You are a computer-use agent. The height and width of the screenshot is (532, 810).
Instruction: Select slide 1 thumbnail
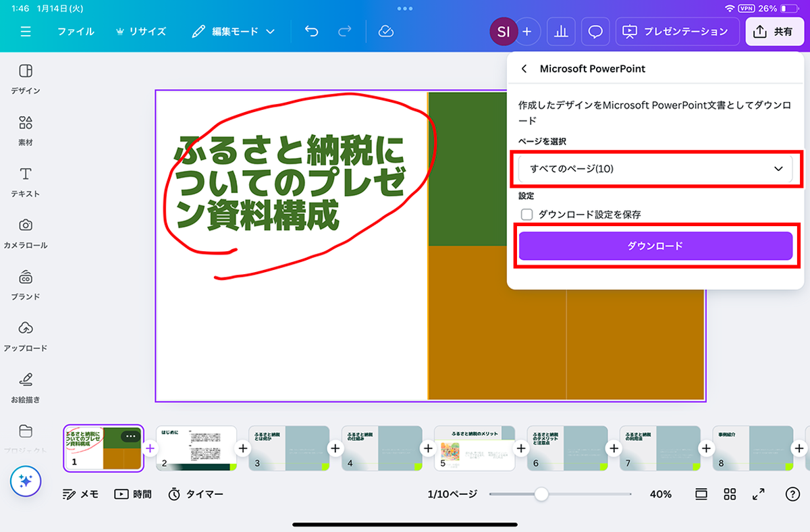(x=103, y=448)
